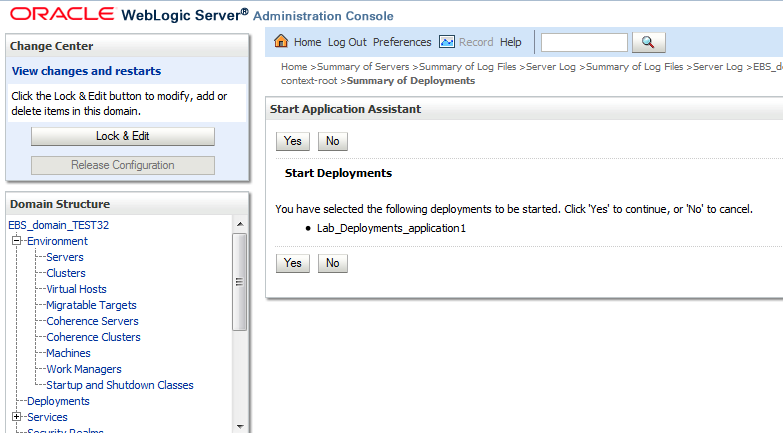783x433 pixels.
Task: Click the bottom No button
Action: [x=332, y=263]
